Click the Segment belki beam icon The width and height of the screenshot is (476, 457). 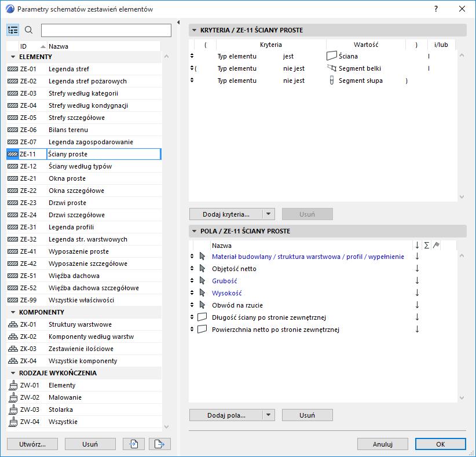[x=331, y=68]
